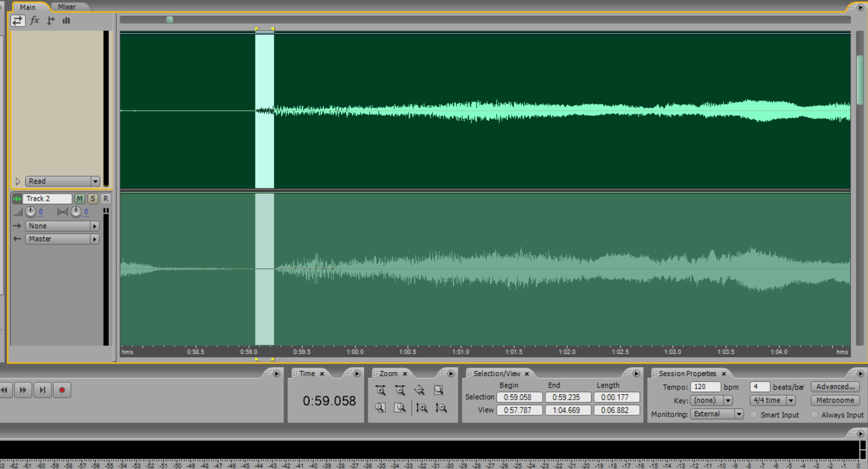Show the EQ track controls

coord(66,20)
